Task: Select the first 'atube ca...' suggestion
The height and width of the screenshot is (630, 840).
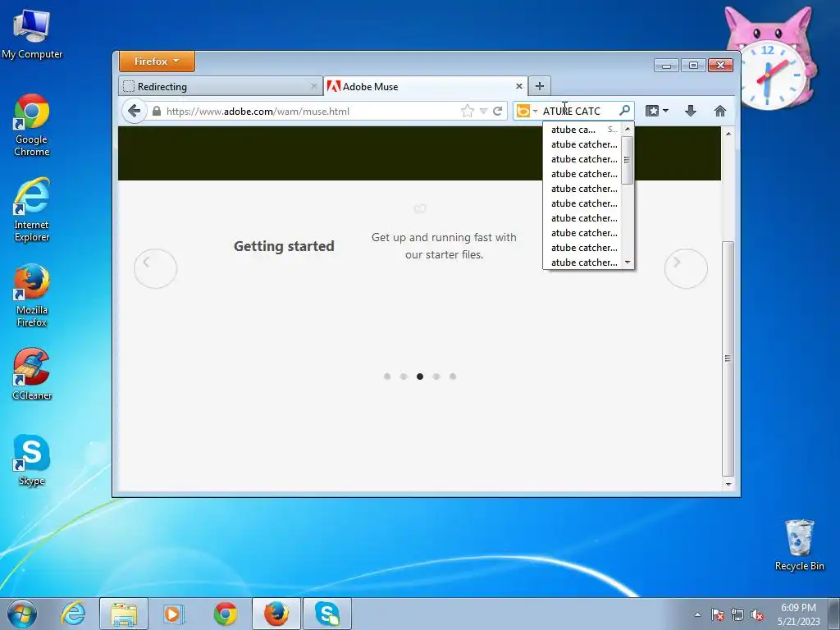Action: pyautogui.click(x=582, y=129)
